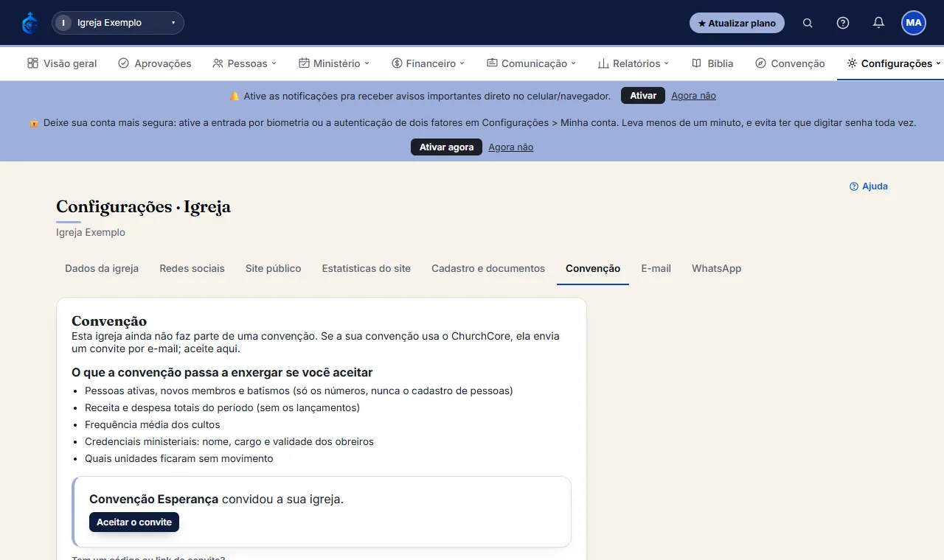
Task: Switch to the Redes sociais tab
Action: (192, 269)
